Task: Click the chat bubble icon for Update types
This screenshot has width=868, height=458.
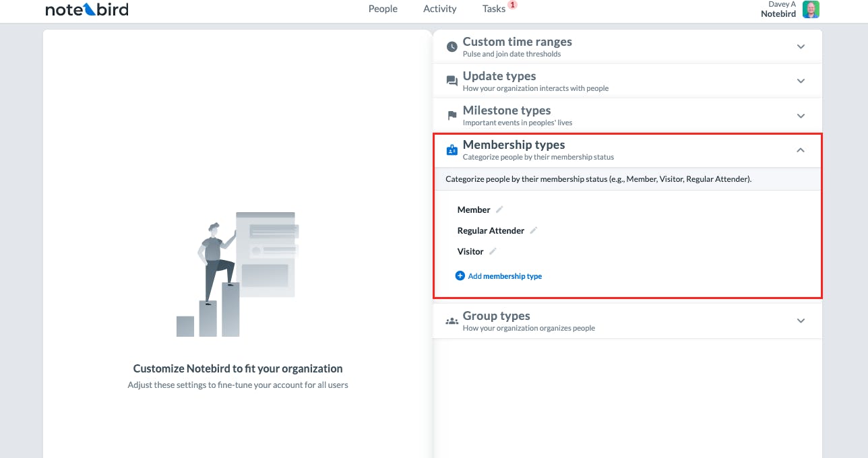Action: [x=452, y=81]
